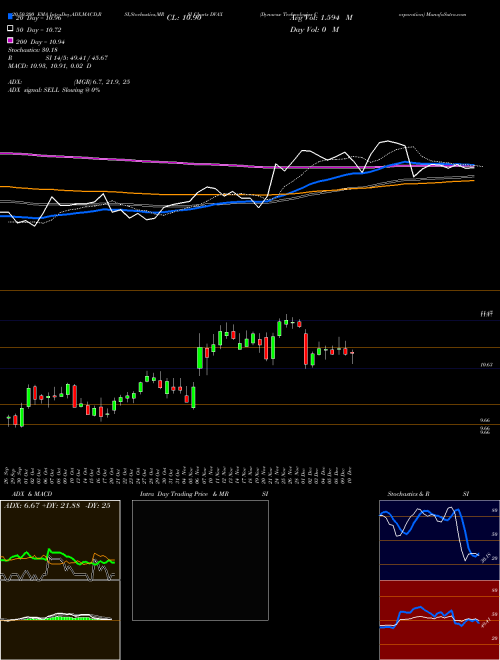Click the 'Avg Vol: 1.594 M' label
Viewport: 500px width, 660px height.
pos(321,18)
